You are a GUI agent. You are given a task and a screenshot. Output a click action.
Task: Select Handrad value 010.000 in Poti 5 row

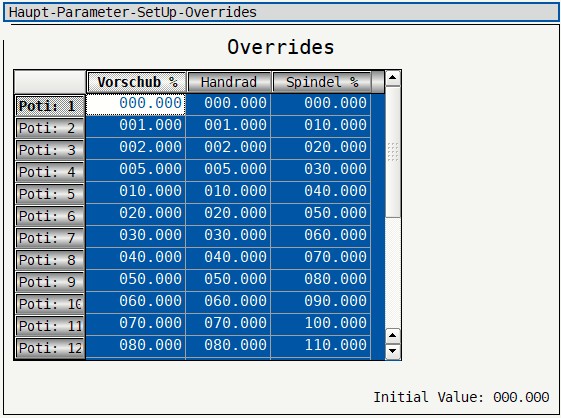point(228,192)
